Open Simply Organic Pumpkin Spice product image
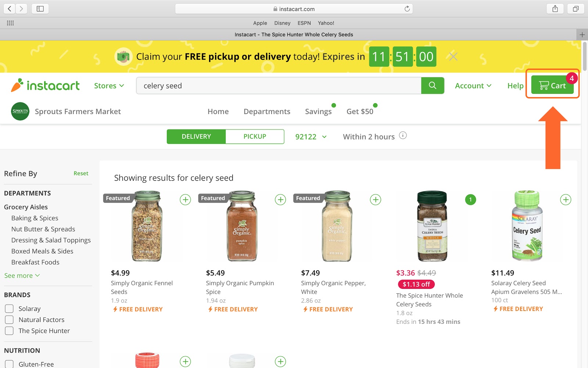588x368 pixels. pos(242,226)
